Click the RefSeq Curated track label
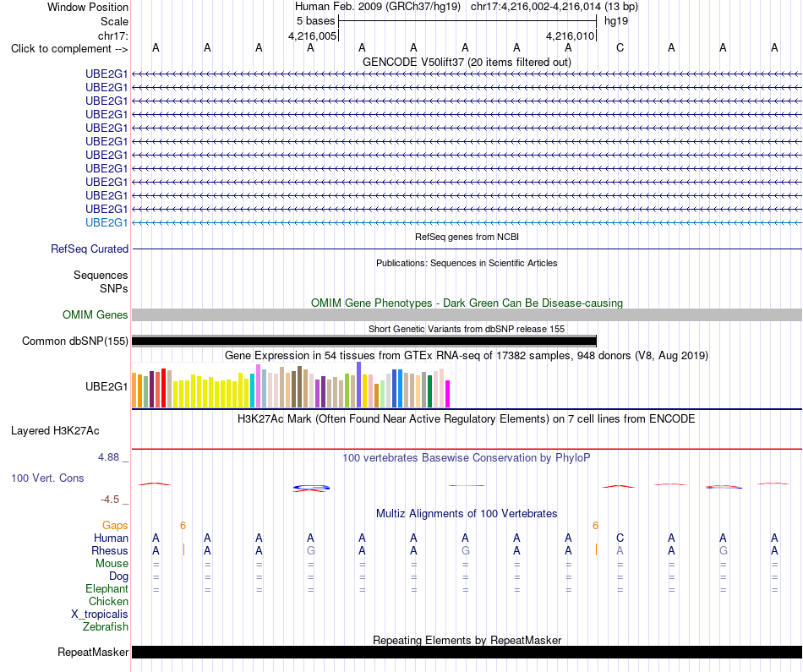The image size is (803, 672). [x=90, y=249]
